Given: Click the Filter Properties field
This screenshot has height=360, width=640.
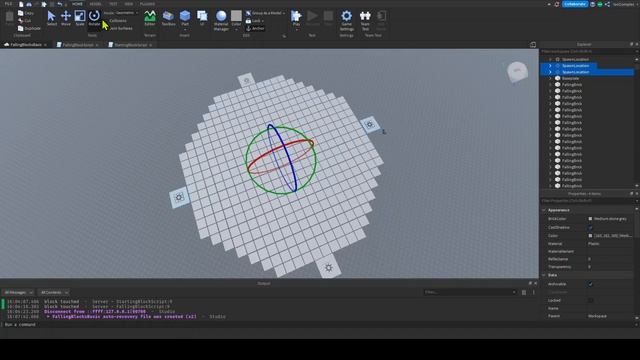Looking at the screenshot, I should click(587, 201).
